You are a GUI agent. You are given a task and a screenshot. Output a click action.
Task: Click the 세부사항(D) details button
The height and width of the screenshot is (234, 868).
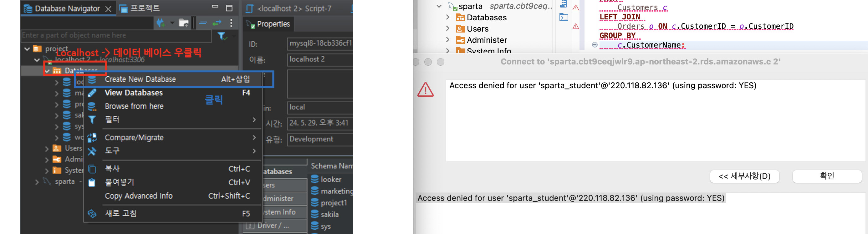tap(744, 176)
